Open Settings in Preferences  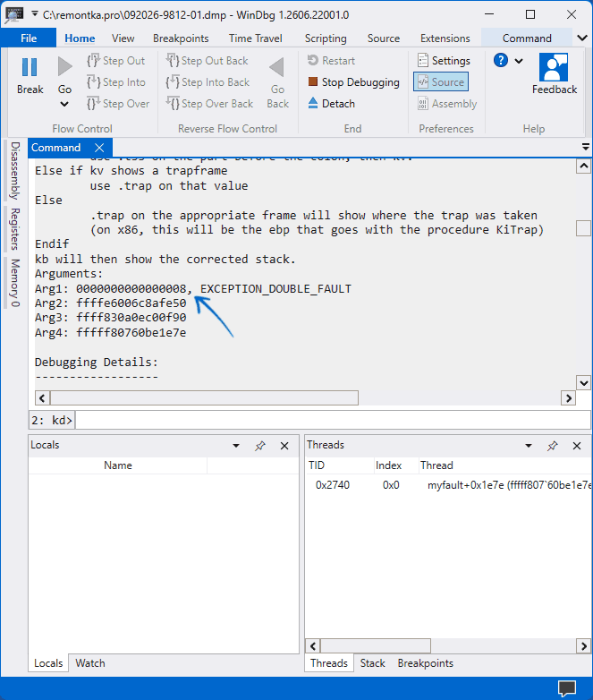point(444,61)
